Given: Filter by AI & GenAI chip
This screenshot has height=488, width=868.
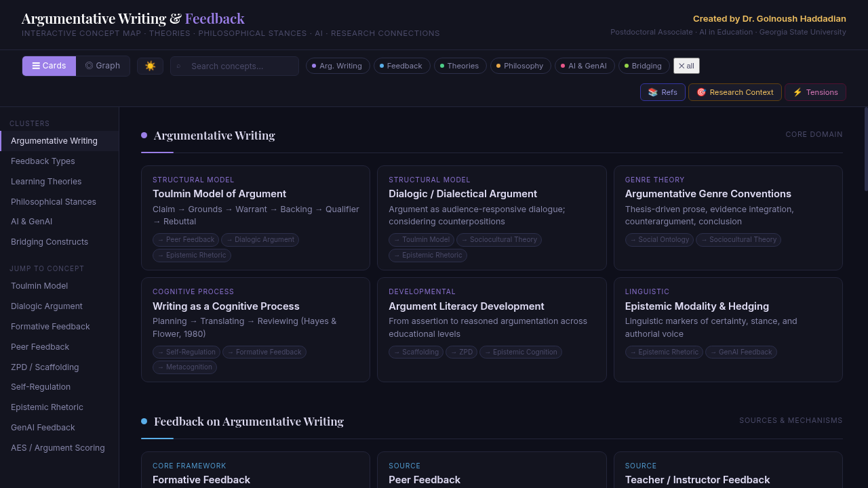Looking at the screenshot, I should pos(585,66).
